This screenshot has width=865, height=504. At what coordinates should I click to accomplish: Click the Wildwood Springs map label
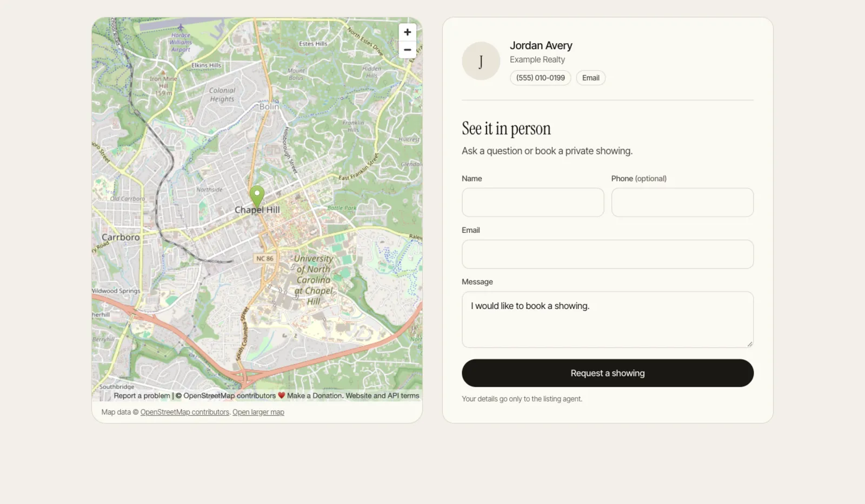pyautogui.click(x=116, y=291)
